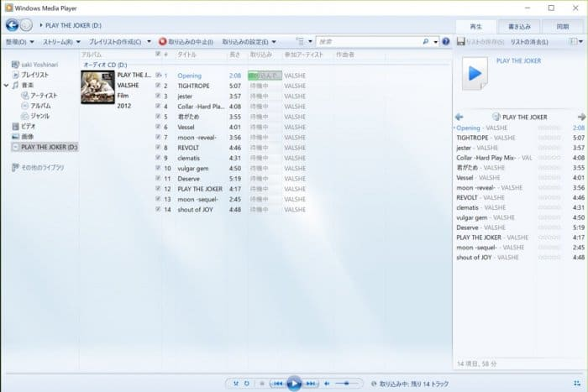Select PLAY THE JOKER (D:) disc in sidebar
Viewport: 588px width, 392px height.
click(x=45, y=147)
